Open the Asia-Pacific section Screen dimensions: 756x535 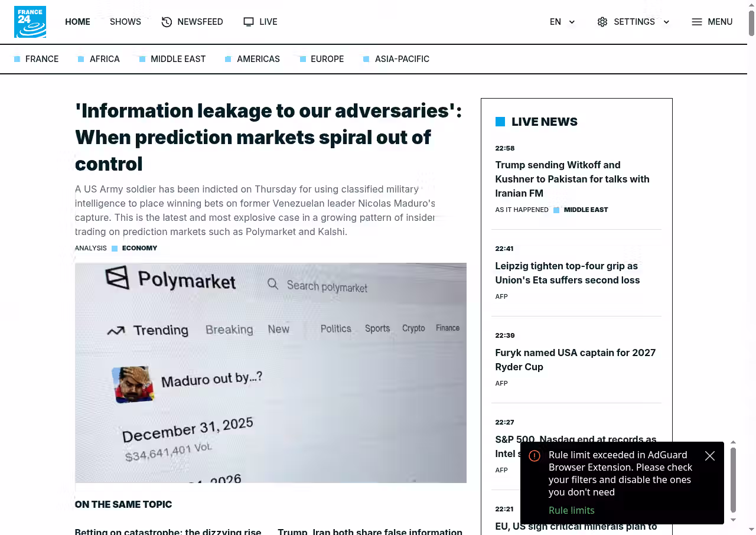coord(402,59)
